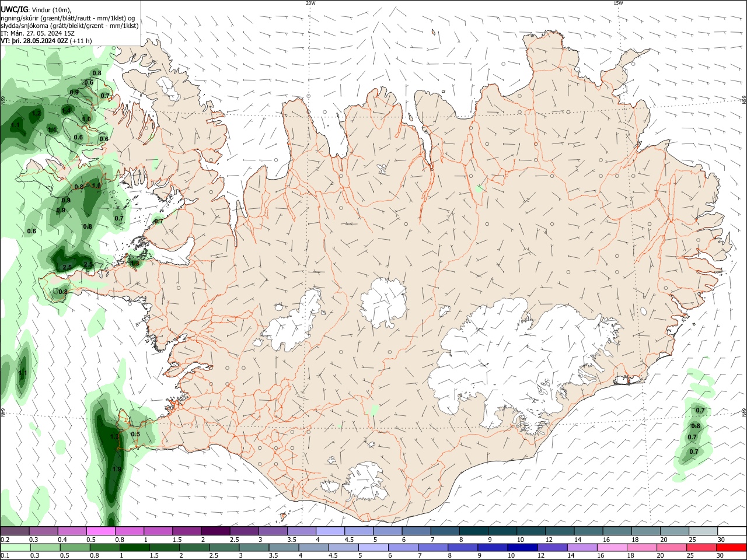Select the slate teal 14 snow legend swatch
The width and height of the screenshot is (747, 560).
(x=588, y=531)
